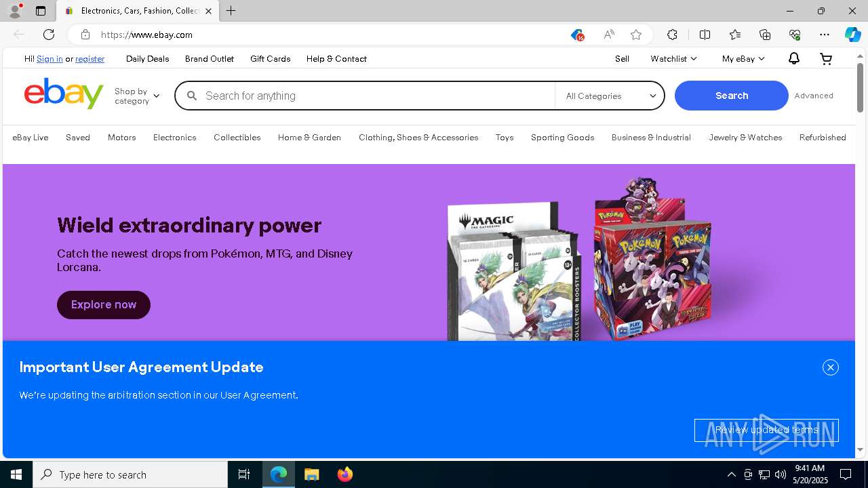Viewport: 868px width, 488px height.
Task: Click the Sell link
Action: coord(622,59)
